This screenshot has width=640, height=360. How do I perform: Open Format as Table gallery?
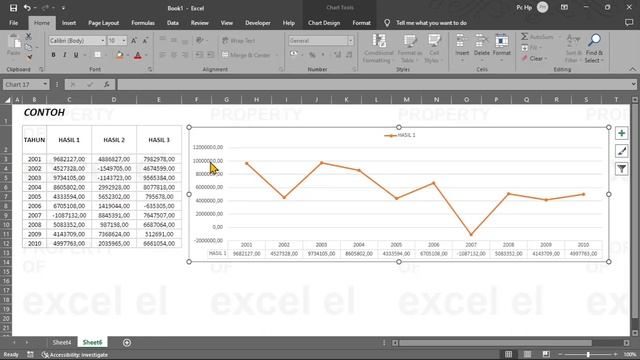[409, 49]
